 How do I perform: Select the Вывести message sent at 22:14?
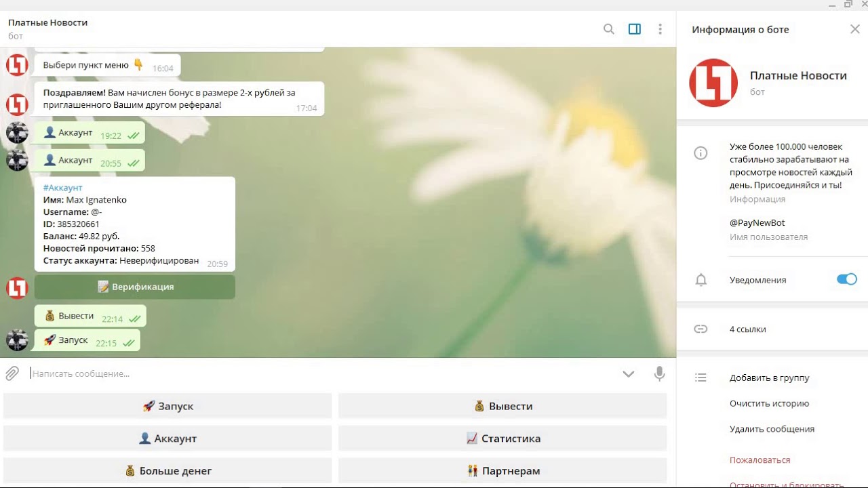pyautogui.click(x=90, y=316)
